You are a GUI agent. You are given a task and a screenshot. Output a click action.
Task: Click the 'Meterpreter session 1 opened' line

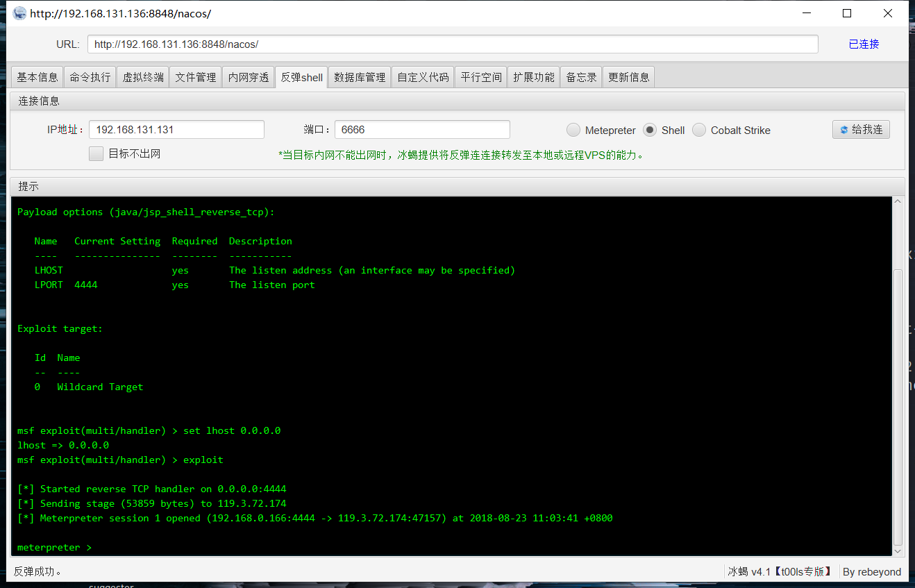point(314,518)
